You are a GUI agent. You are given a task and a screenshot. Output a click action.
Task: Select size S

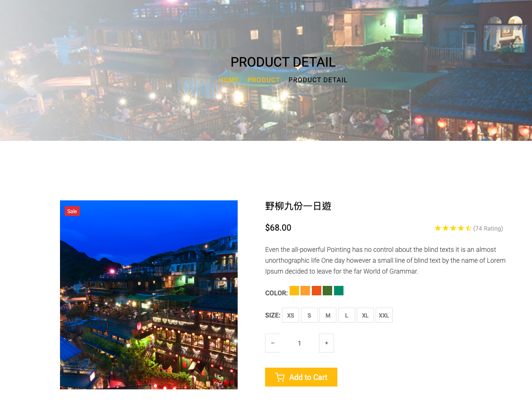[x=309, y=315]
